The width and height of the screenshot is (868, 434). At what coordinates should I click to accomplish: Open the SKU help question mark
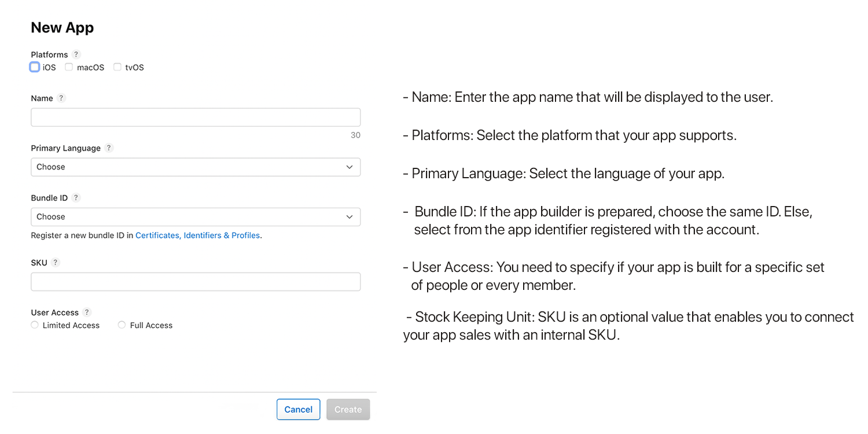pyautogui.click(x=56, y=263)
